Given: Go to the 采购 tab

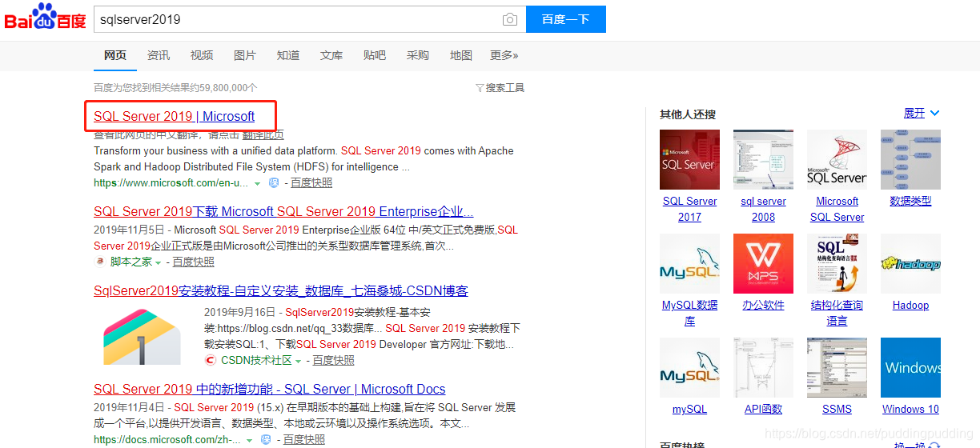Looking at the screenshot, I should click(x=418, y=55).
